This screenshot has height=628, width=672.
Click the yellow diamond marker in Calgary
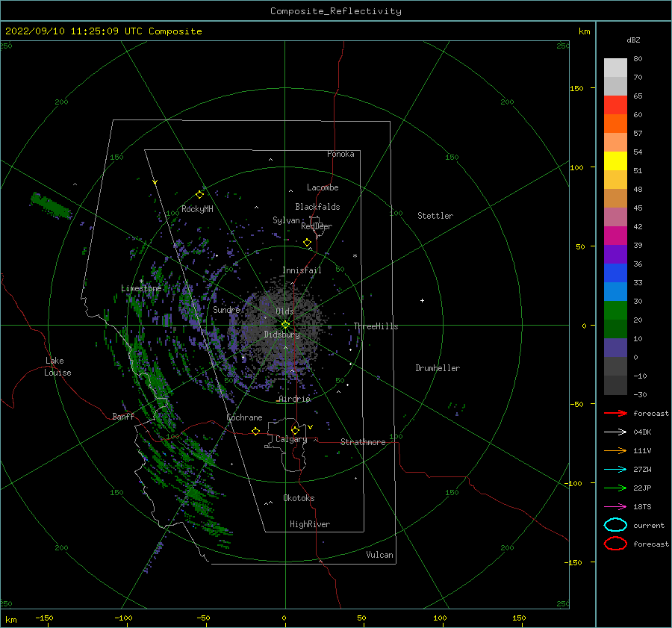(x=295, y=430)
